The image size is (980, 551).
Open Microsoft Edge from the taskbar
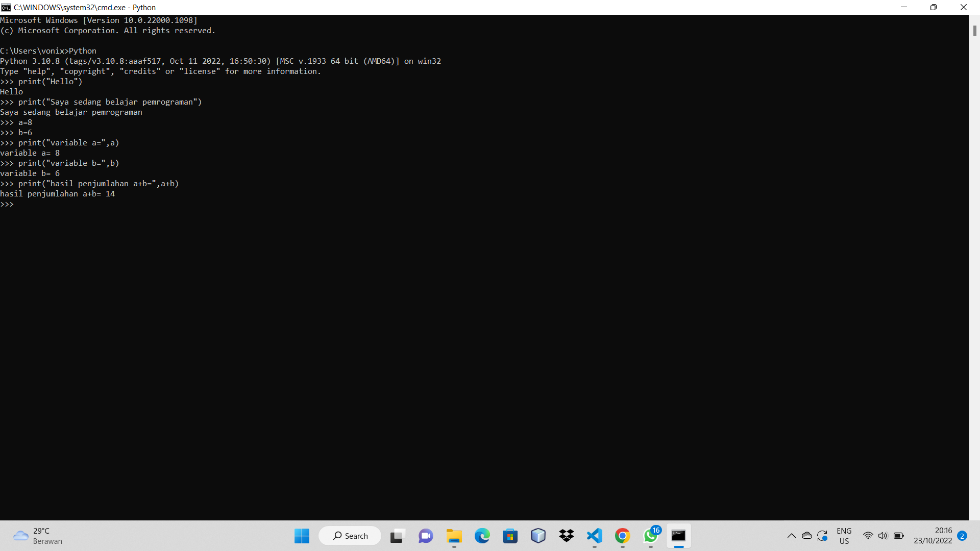[x=482, y=536]
